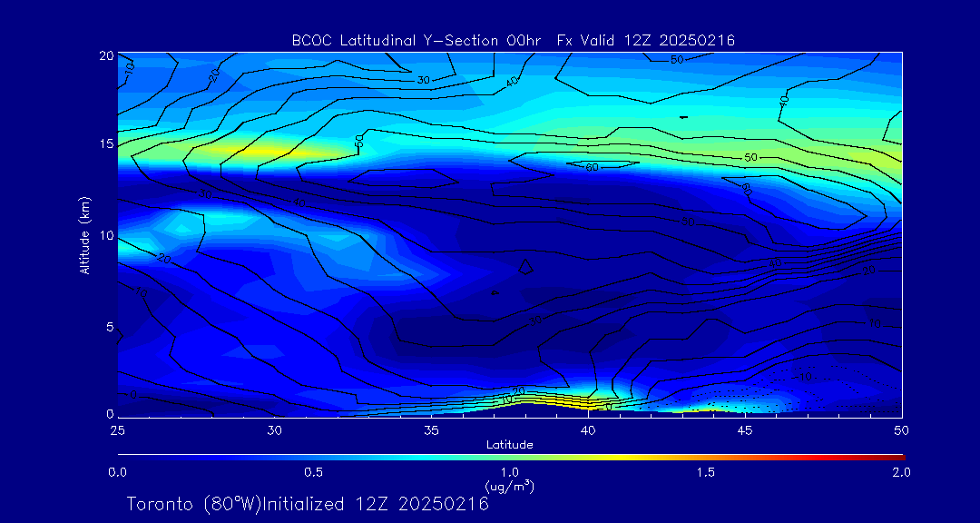Click altitude axis tick label 5
980x523 pixels.
(x=107, y=326)
